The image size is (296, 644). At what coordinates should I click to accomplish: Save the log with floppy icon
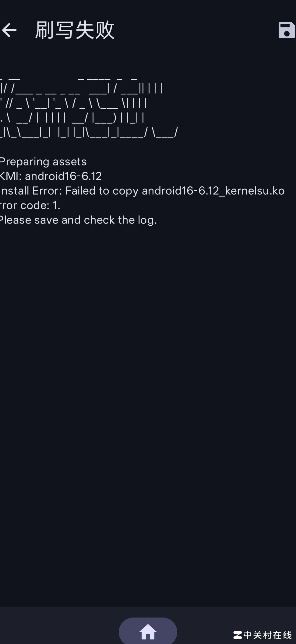point(287,30)
